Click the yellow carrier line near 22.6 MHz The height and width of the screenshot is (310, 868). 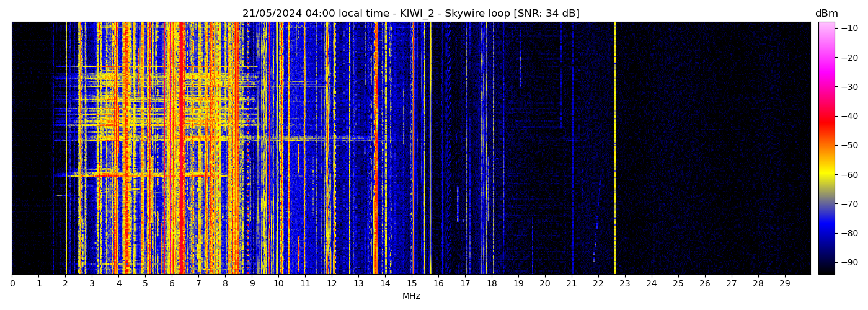[x=615, y=149]
